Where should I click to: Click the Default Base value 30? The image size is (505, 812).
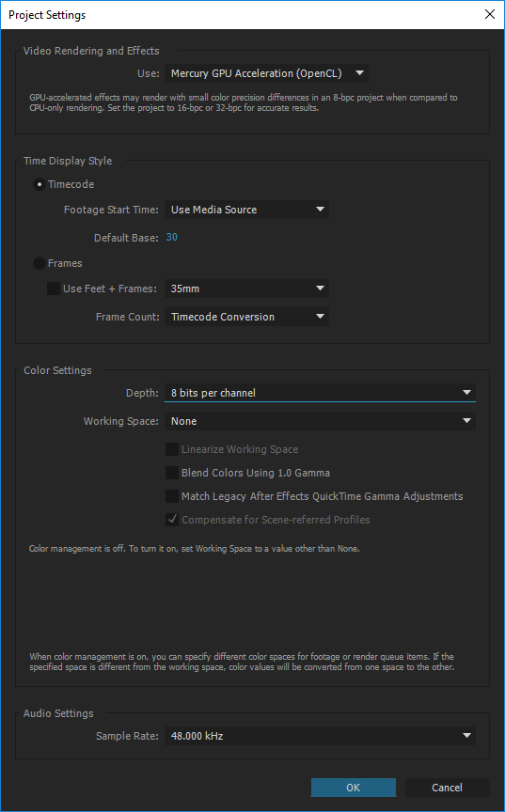(x=171, y=237)
